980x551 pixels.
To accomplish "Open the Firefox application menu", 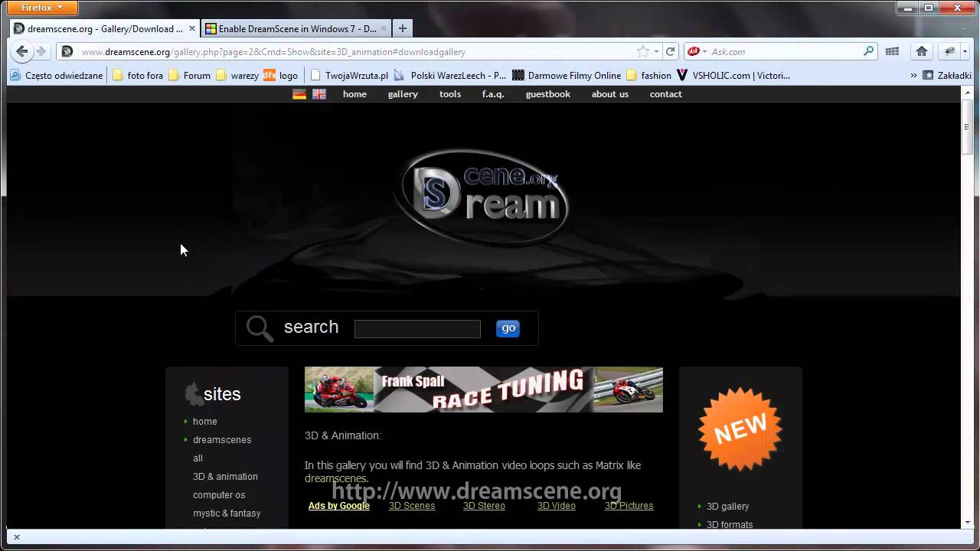I will pyautogui.click(x=42, y=8).
